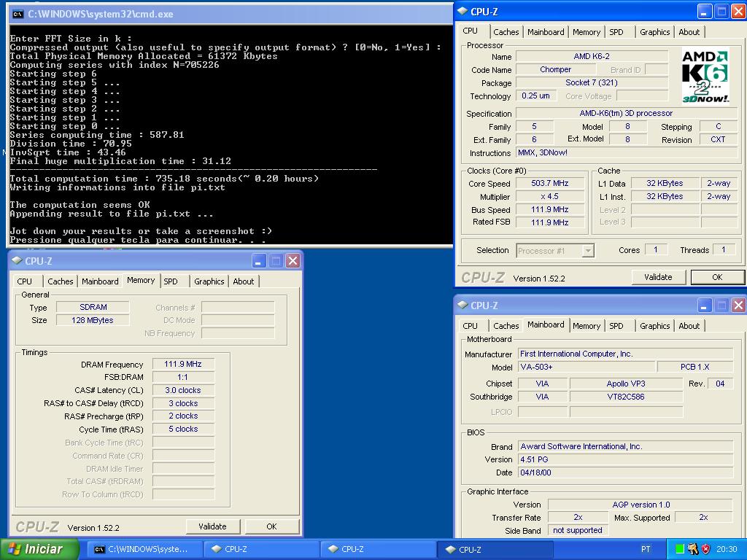The width and height of the screenshot is (747, 560).
Task: Select Mainboard tab in Memory window
Action: tap(100, 281)
